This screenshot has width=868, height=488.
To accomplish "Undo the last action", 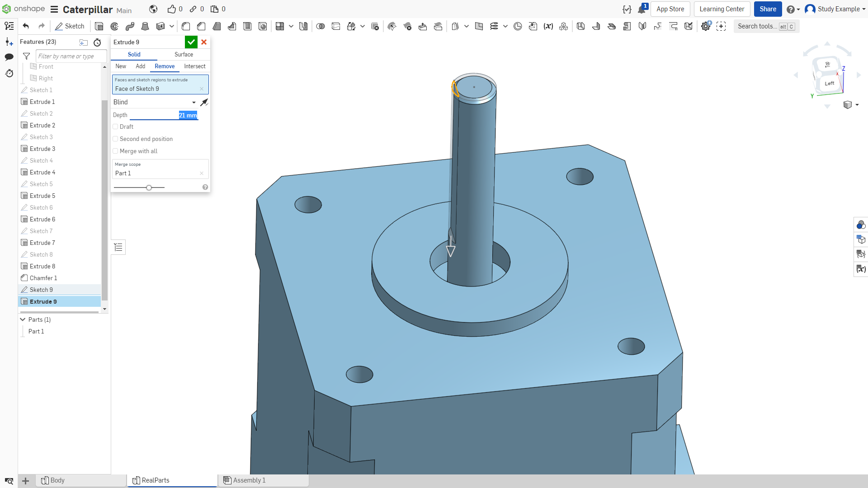I will click(x=26, y=26).
